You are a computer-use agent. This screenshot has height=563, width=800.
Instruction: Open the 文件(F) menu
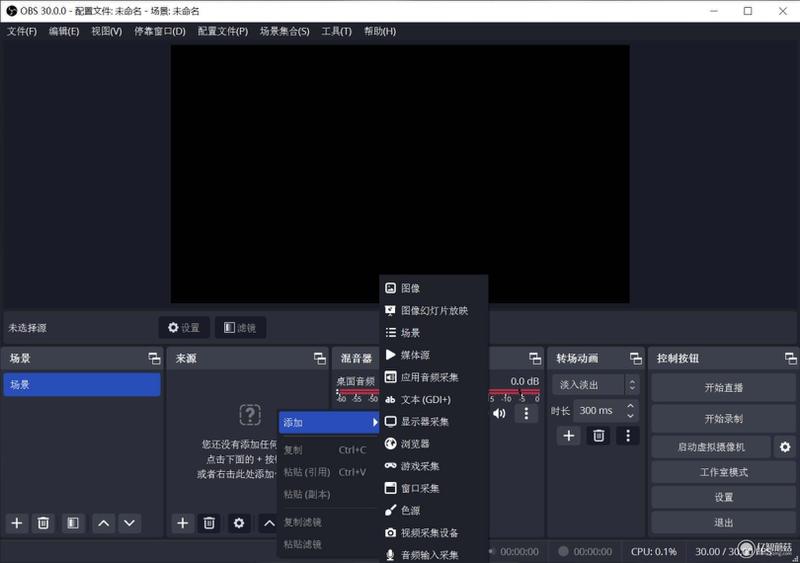[x=22, y=31]
